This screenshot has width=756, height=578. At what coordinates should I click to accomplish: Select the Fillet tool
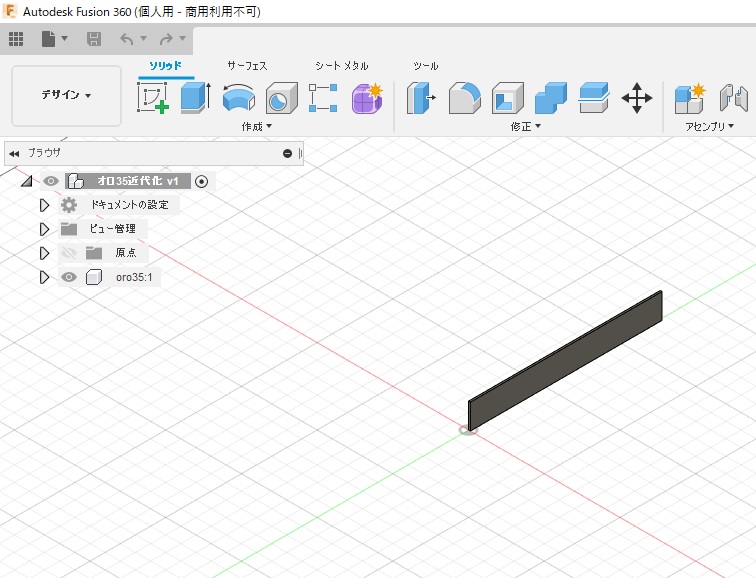click(464, 98)
